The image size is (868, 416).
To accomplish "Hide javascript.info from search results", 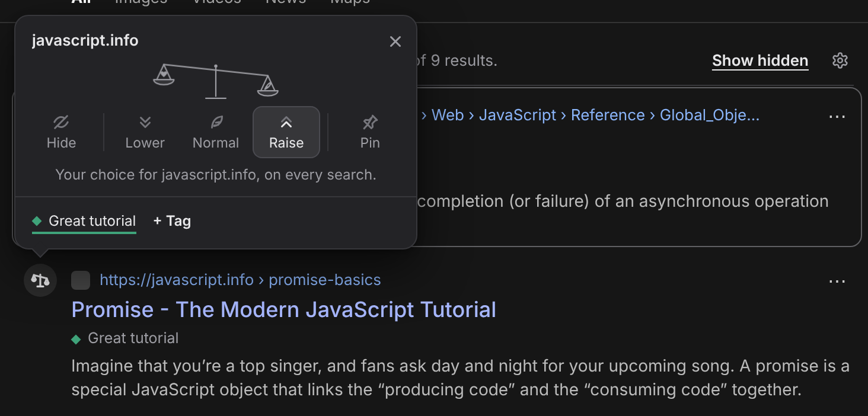I will [x=61, y=132].
